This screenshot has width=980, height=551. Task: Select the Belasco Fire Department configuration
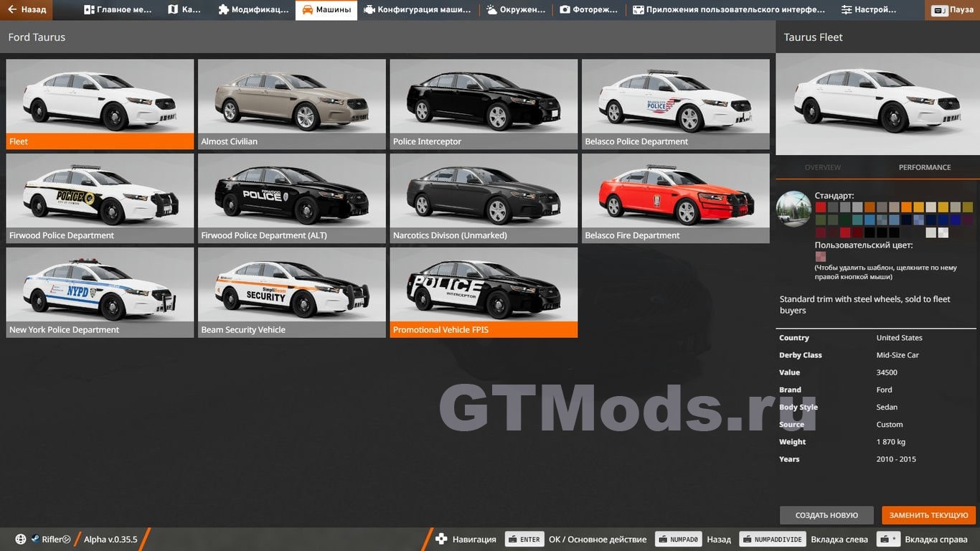(676, 199)
